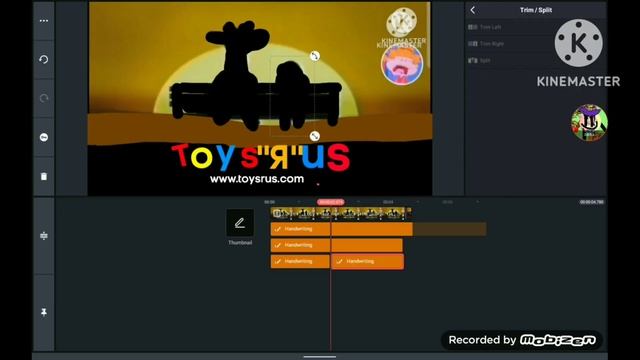This screenshot has height=360, width=640.
Task: Tap the keyframe icon in left sidebar
Action: point(44,138)
